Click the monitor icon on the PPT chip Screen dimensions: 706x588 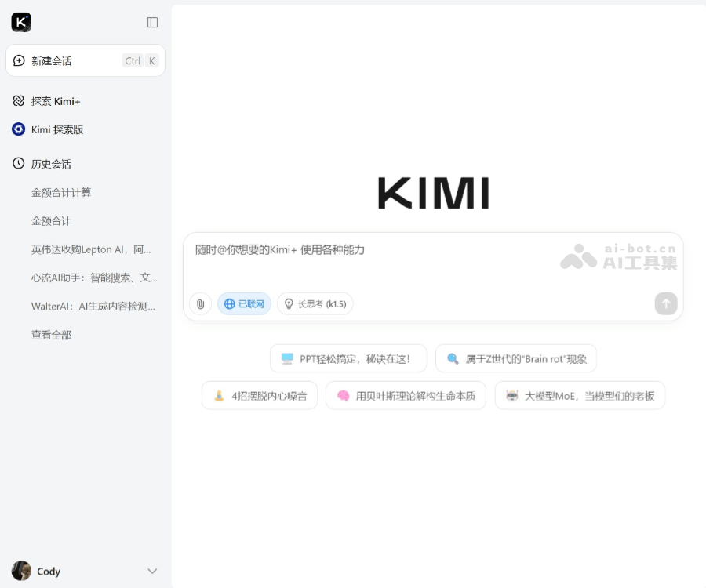tap(287, 358)
